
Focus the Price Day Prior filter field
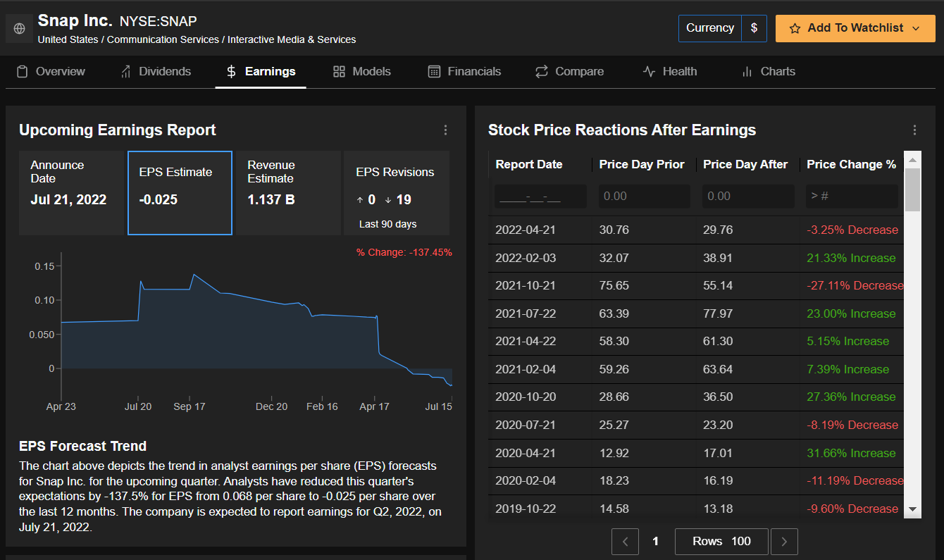(x=644, y=196)
